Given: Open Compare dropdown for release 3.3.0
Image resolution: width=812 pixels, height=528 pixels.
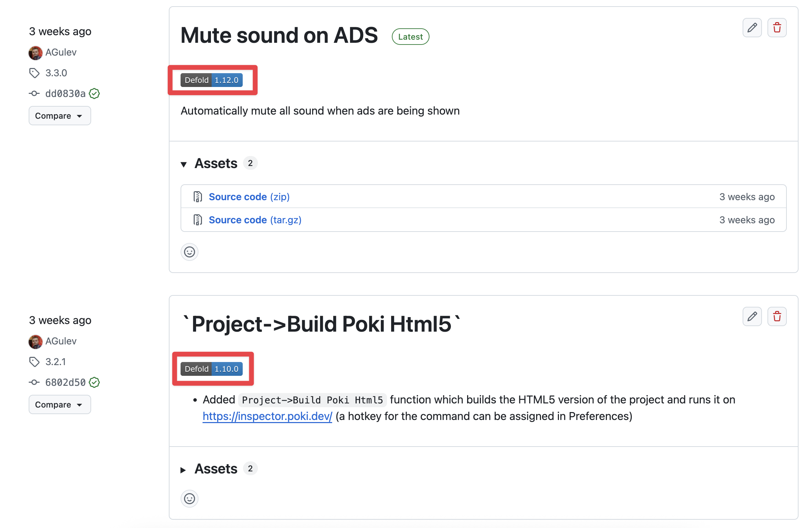Looking at the screenshot, I should pyautogui.click(x=59, y=116).
